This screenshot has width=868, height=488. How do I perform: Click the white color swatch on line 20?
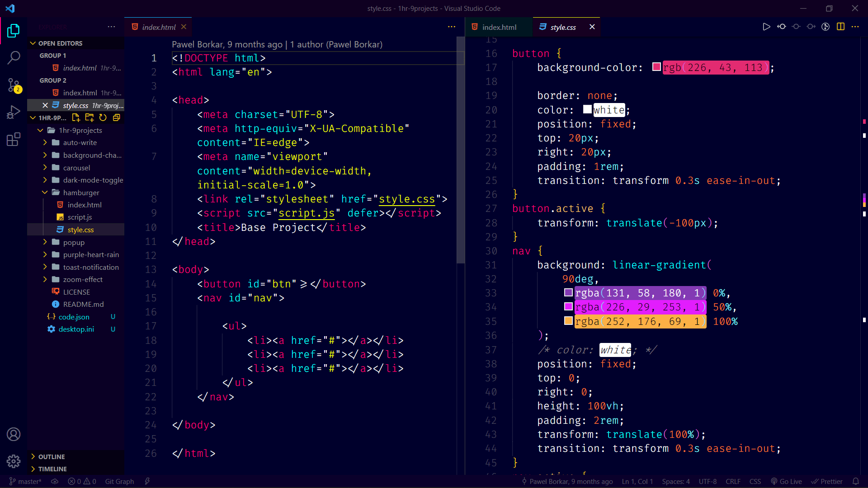click(x=587, y=109)
